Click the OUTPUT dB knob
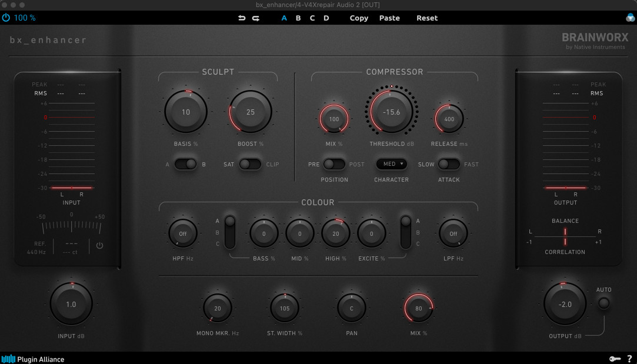 click(x=565, y=304)
